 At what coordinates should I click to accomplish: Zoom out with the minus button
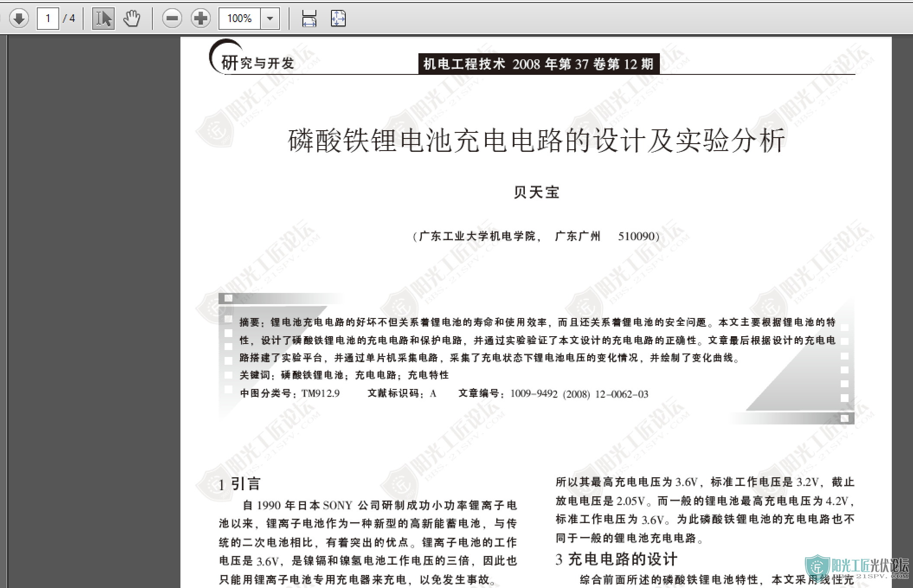[172, 19]
